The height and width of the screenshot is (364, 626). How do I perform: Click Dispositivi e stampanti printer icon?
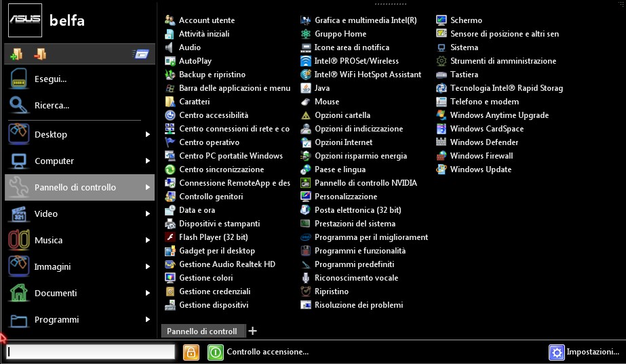170,224
